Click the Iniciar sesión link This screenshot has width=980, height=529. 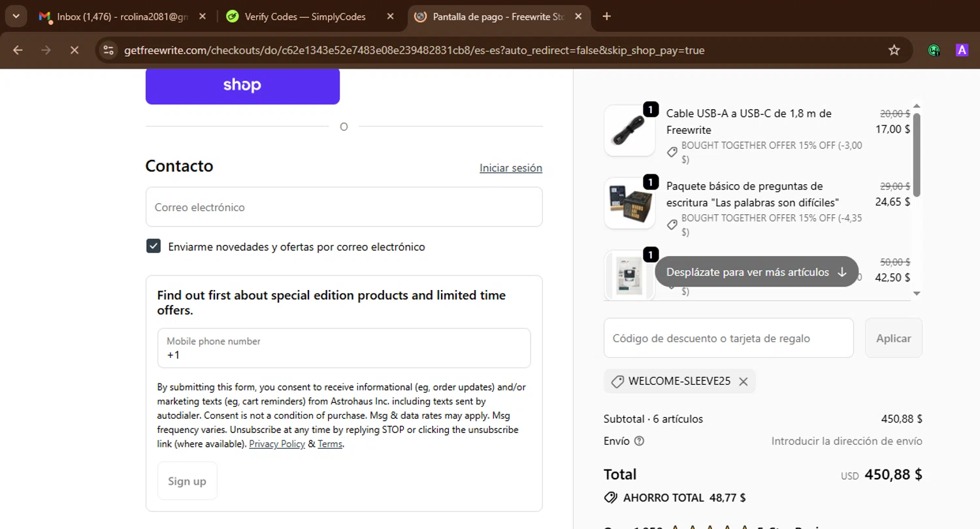(511, 168)
